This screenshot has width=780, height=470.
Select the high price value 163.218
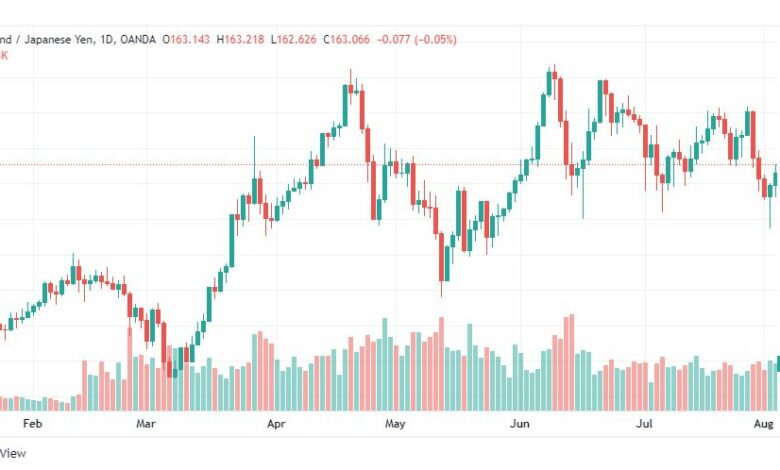click(244, 39)
